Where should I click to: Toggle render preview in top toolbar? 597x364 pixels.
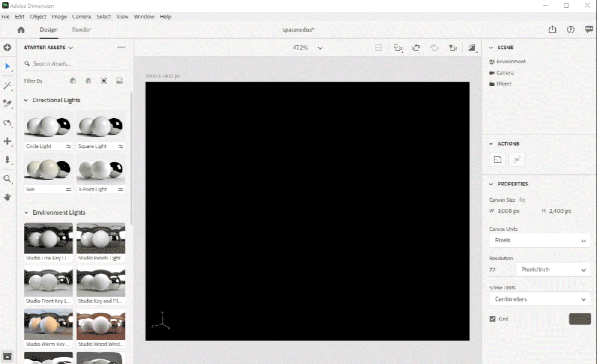(x=472, y=48)
